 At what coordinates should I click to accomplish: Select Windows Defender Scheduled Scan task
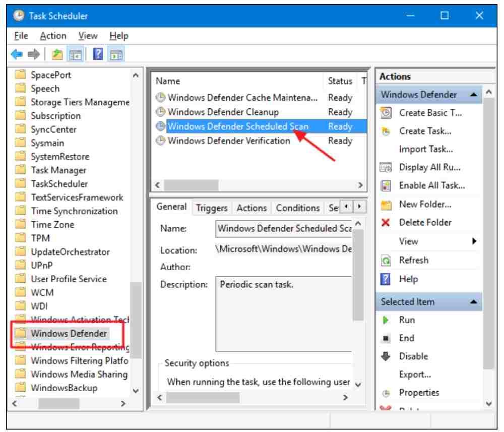[261, 127]
